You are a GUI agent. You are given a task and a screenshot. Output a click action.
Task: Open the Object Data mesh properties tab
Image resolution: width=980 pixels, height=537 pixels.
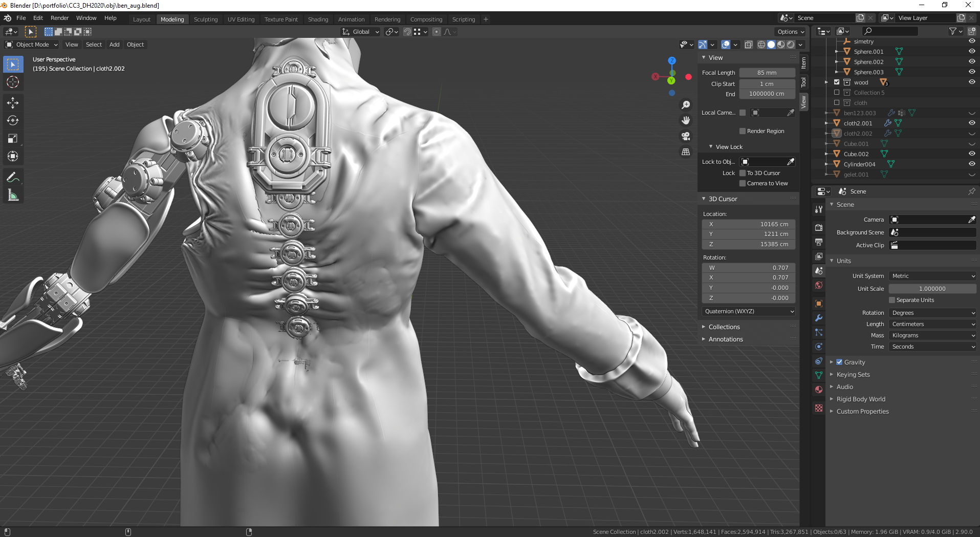pos(819,375)
